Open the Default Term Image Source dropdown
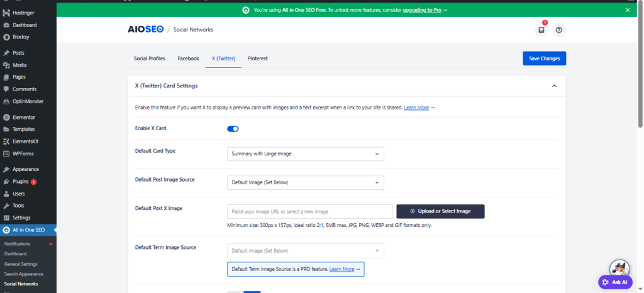The image size is (644, 293). coord(306,251)
